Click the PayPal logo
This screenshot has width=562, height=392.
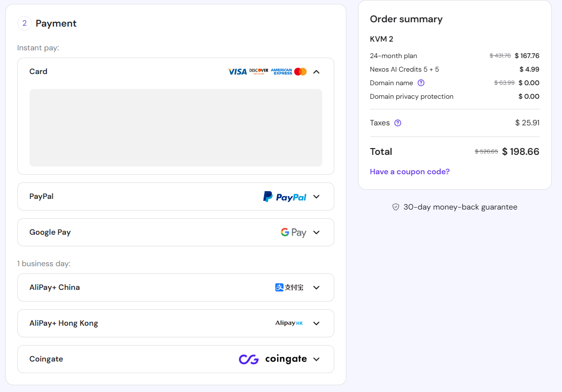285,196
